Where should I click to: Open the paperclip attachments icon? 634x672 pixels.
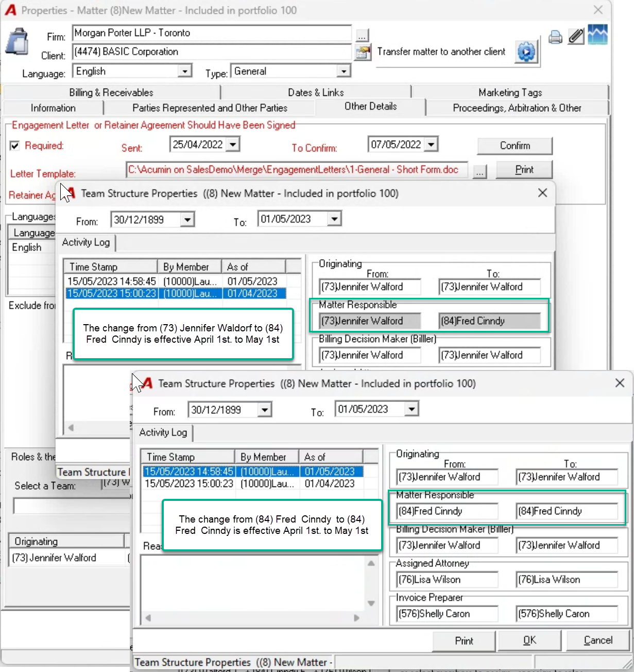tap(576, 37)
